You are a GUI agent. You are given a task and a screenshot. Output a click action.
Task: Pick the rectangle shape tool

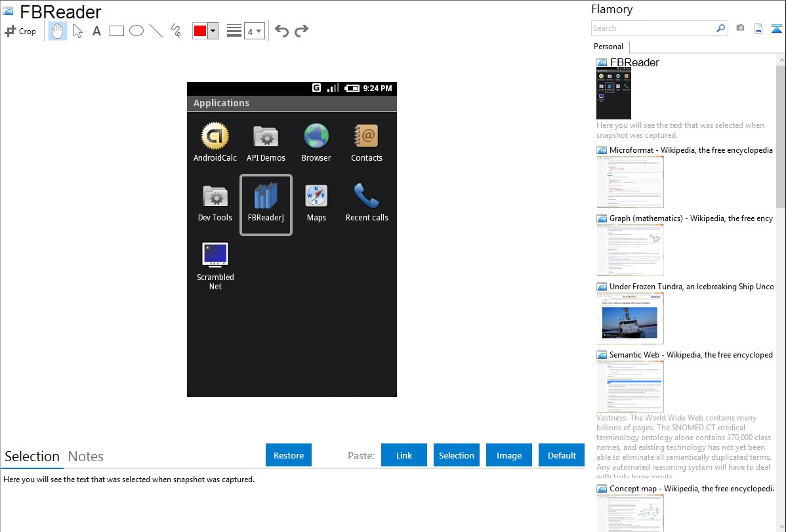point(117,31)
